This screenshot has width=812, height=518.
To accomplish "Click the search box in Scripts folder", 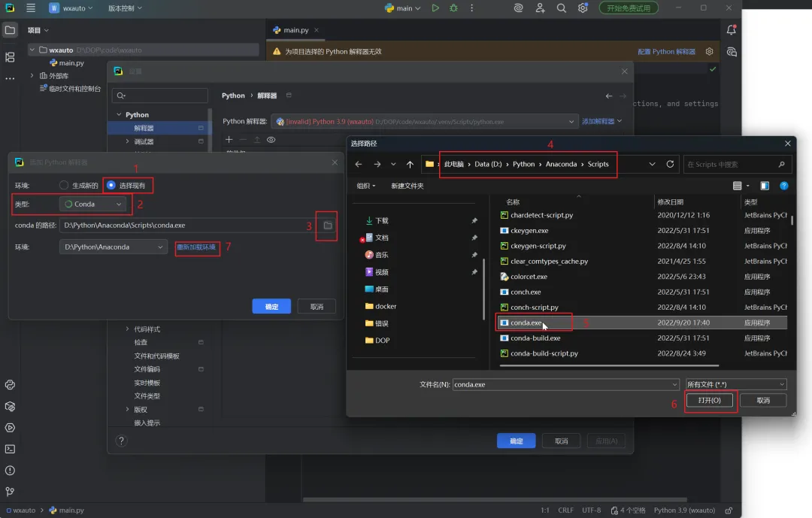I will [x=738, y=165].
